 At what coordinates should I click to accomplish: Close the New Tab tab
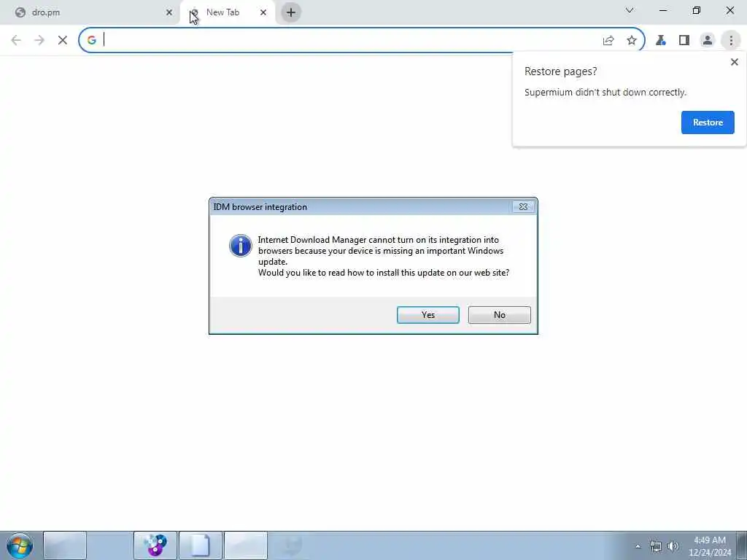click(x=263, y=12)
